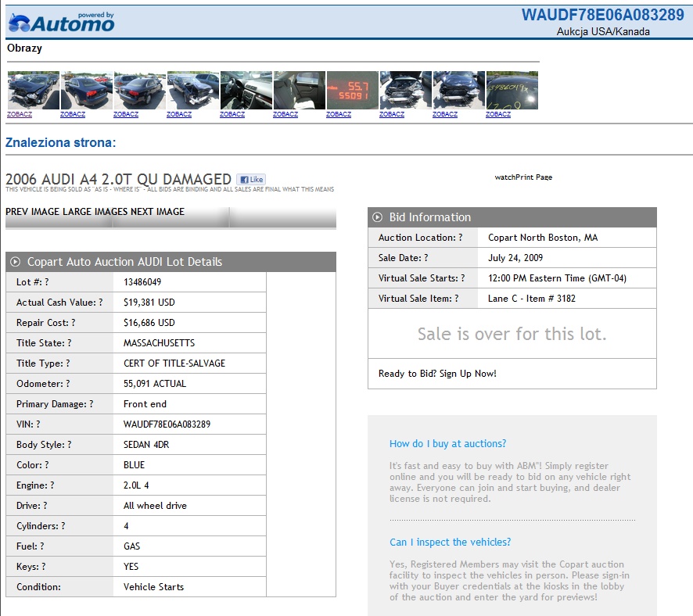Click the Obrazy section heading

coord(24,48)
